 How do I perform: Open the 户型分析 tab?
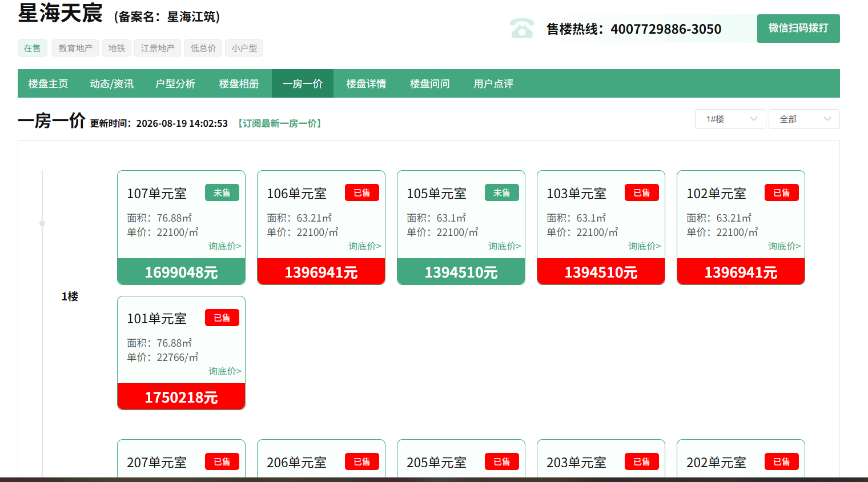(x=175, y=83)
